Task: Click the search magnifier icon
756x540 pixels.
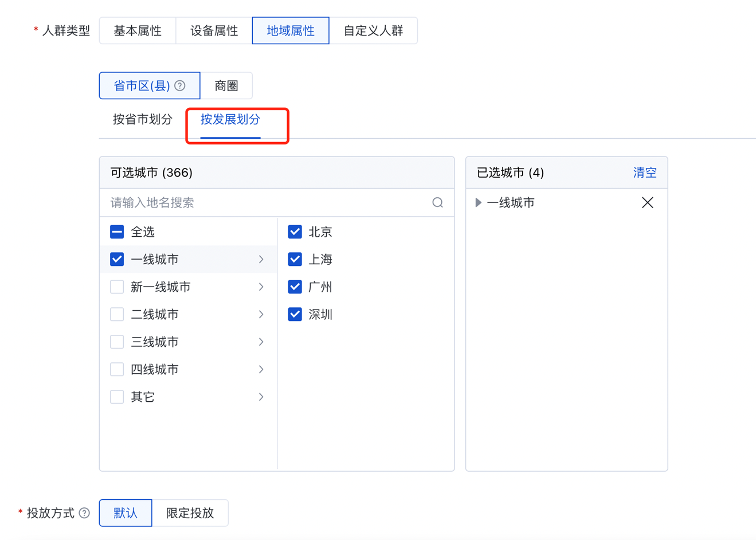Action: click(437, 202)
